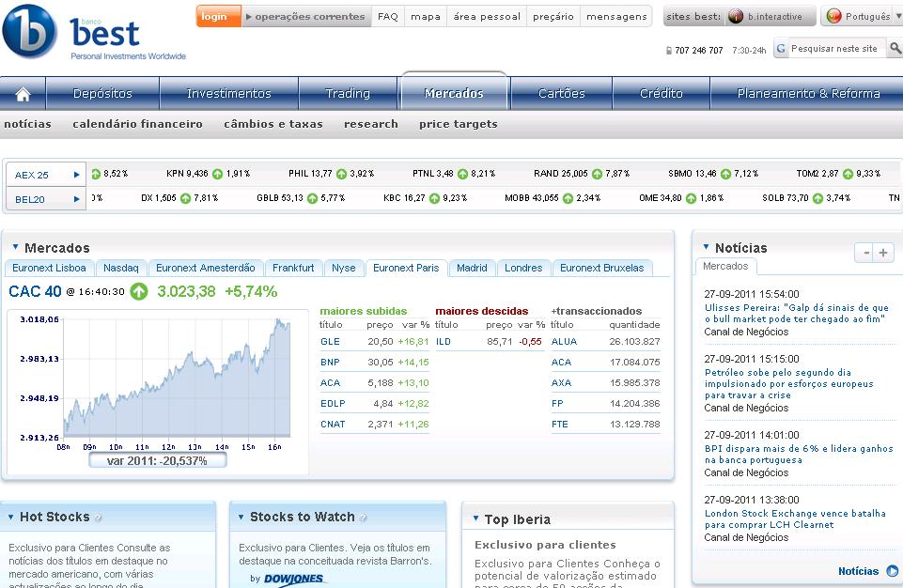903x588 pixels.
Task: Expand the BEL20 ticker selector
Action: (77, 199)
